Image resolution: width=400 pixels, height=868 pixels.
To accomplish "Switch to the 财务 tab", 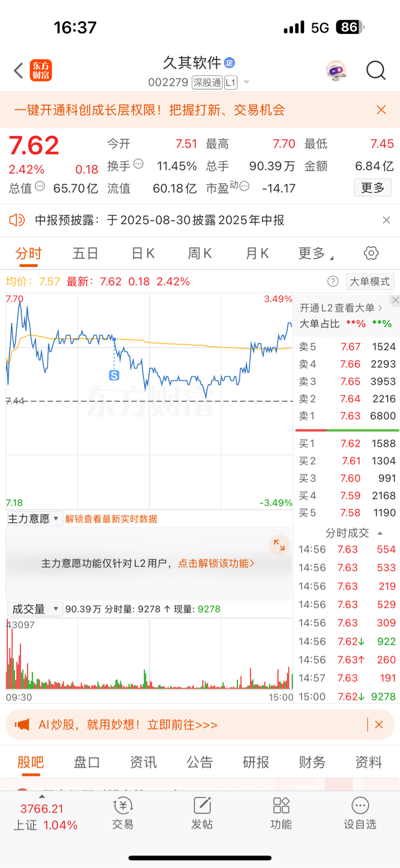I will [312, 762].
